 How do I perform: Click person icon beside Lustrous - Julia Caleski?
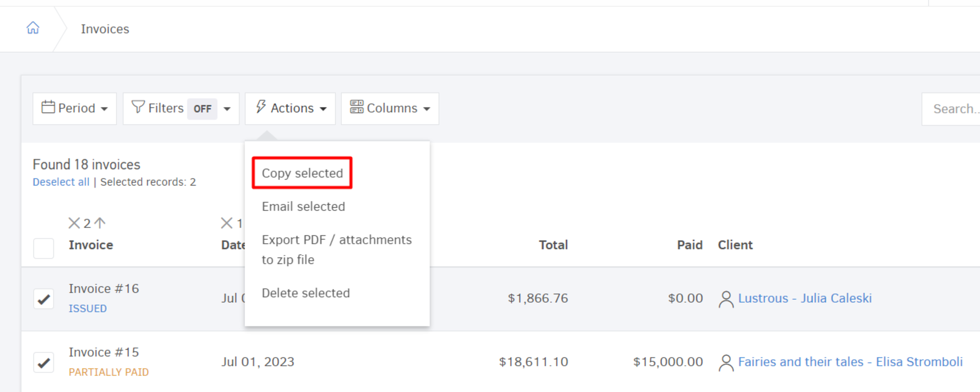pos(726,299)
